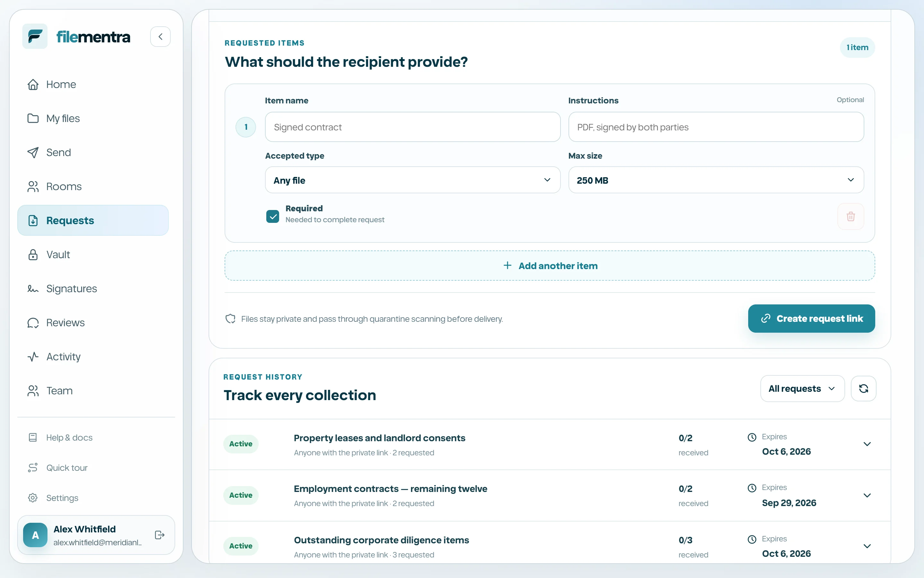Open the Rooms page label
The height and width of the screenshot is (578, 924).
coord(64,187)
